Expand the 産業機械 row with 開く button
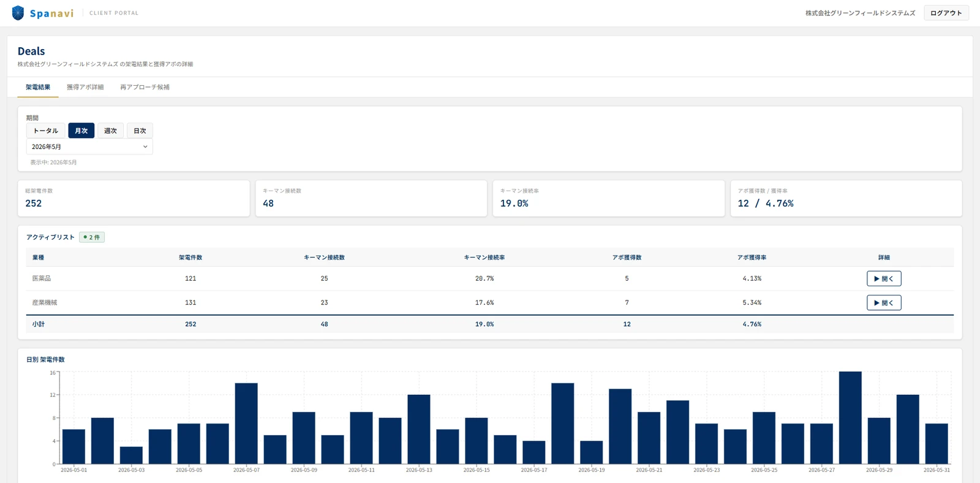 (884, 302)
